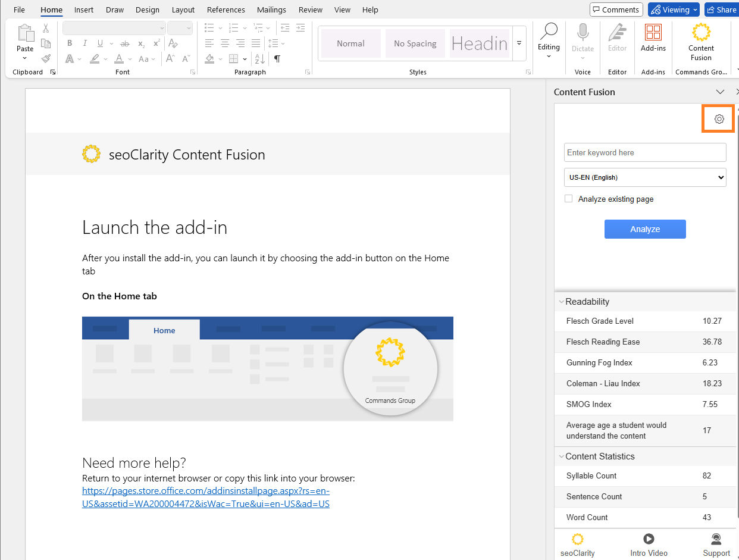The width and height of the screenshot is (739, 560).
Task: Click the Enter keyword here field
Action: 645,152
